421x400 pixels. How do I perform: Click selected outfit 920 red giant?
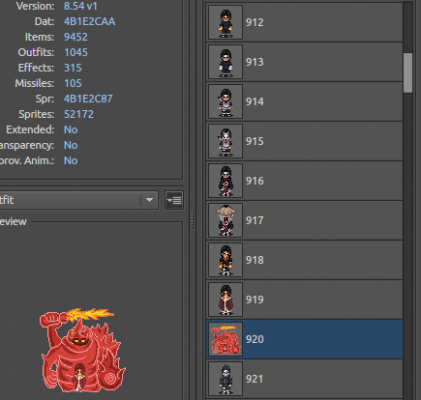coord(304,339)
